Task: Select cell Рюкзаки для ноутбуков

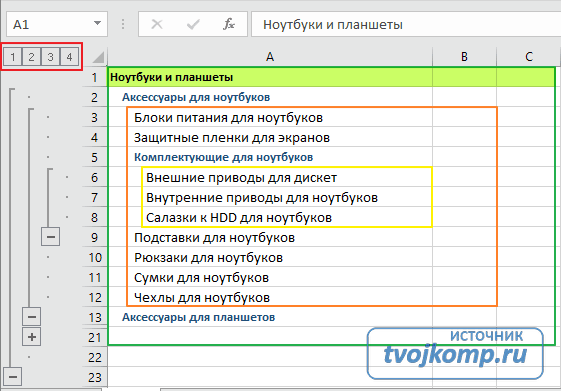Action: coord(270,257)
